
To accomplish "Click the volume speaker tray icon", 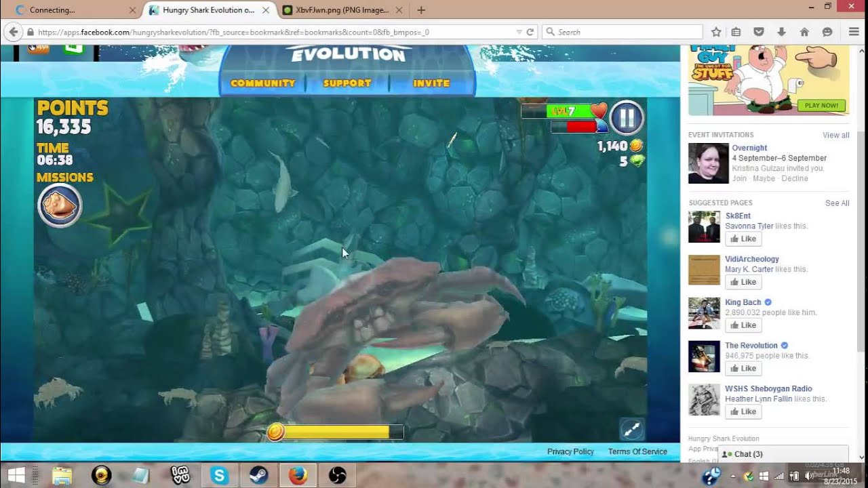I will [809, 476].
